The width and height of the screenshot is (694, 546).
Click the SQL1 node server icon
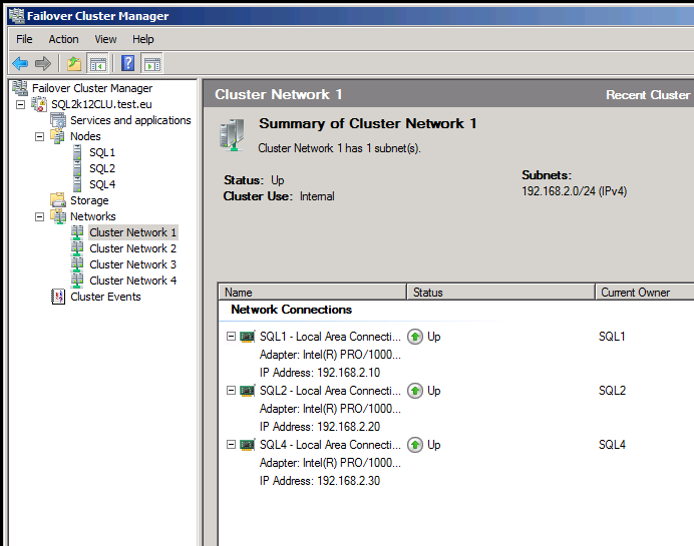tap(77, 152)
